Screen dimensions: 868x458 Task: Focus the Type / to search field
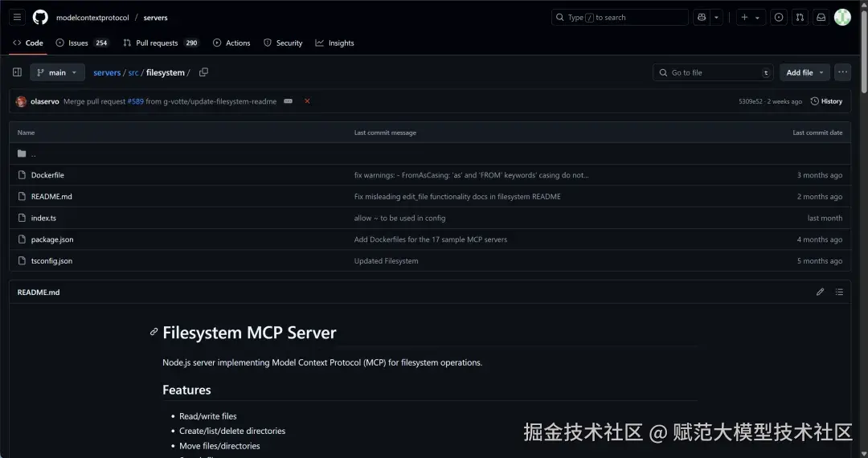tap(620, 17)
